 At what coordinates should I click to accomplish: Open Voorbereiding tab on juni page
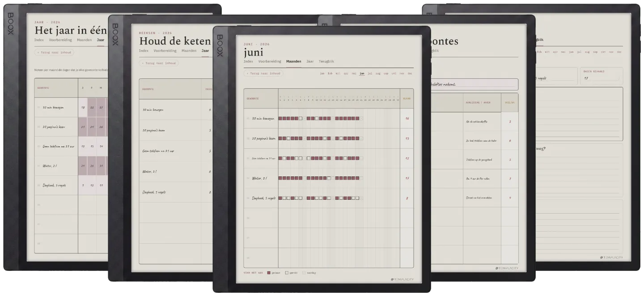(270, 61)
